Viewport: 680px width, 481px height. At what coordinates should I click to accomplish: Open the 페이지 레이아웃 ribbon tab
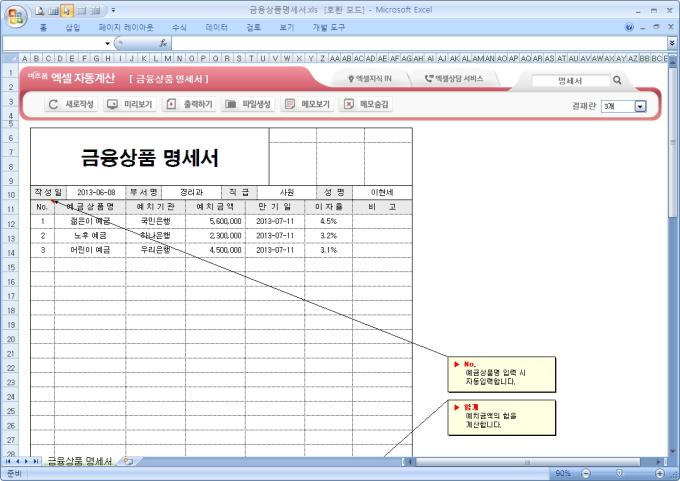pyautogui.click(x=126, y=28)
